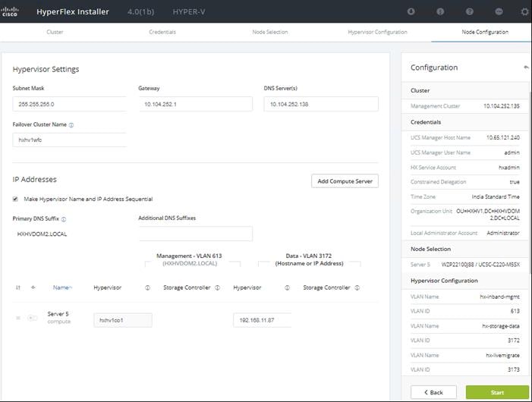Click the DNS Server(s) input field

tap(321, 104)
